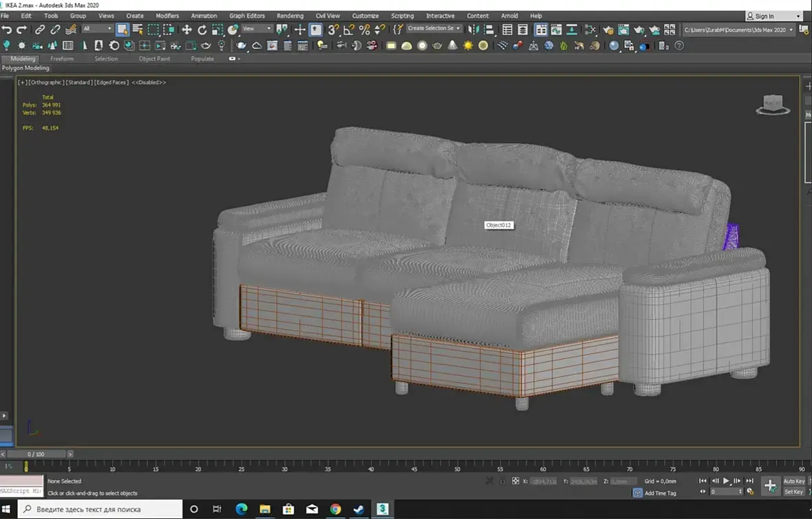Open the Create Selection Set dropdown
Image resolution: width=812 pixels, height=519 pixels.
434,29
